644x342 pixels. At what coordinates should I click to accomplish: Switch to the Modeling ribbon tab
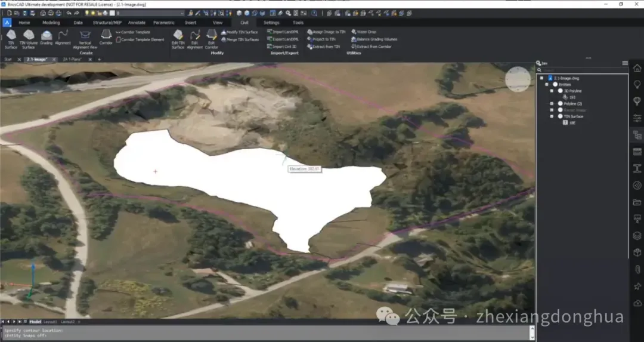(51, 23)
